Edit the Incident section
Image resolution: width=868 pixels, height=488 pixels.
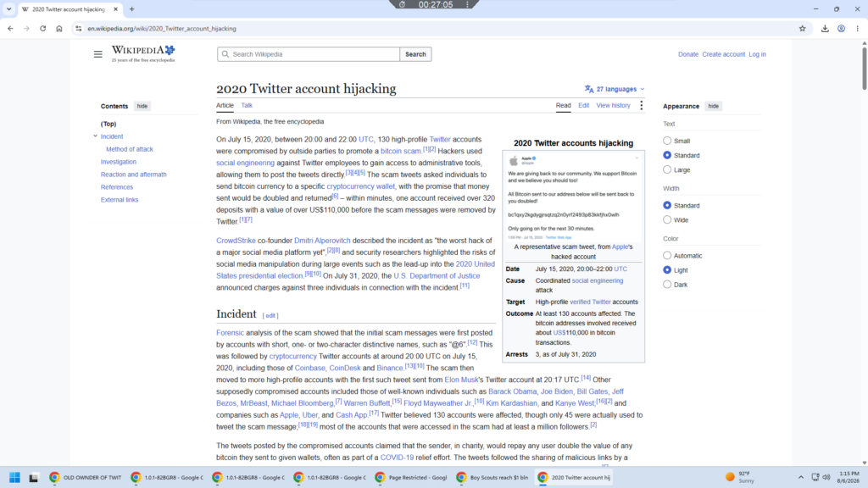(270, 316)
